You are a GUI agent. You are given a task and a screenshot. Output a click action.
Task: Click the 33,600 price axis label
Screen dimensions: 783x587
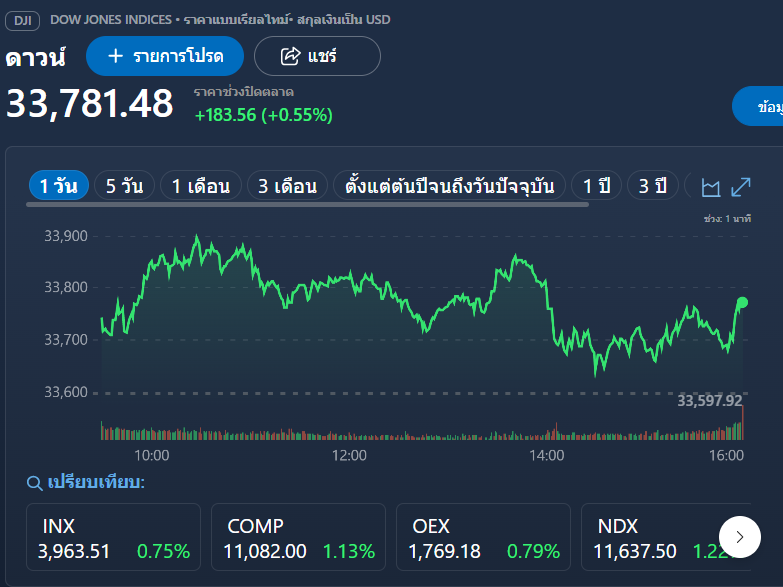pyautogui.click(x=66, y=392)
